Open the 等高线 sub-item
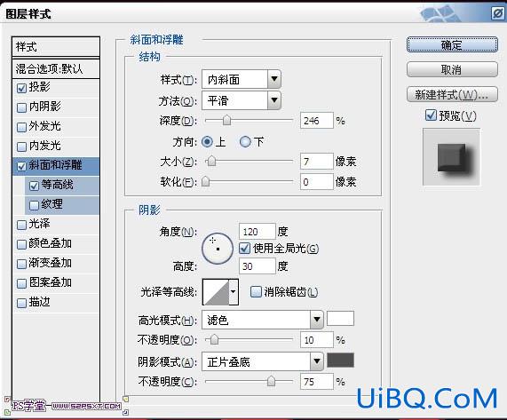Image resolution: width=507 pixels, height=420 pixels. [x=57, y=185]
